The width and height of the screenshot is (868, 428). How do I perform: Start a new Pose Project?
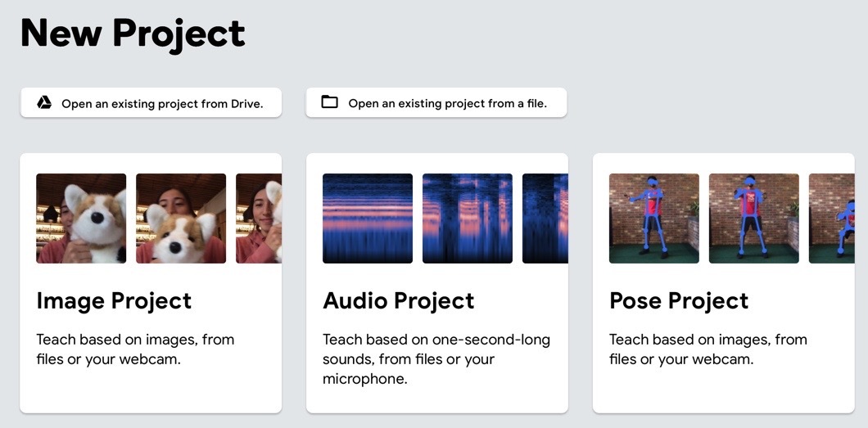(x=724, y=283)
